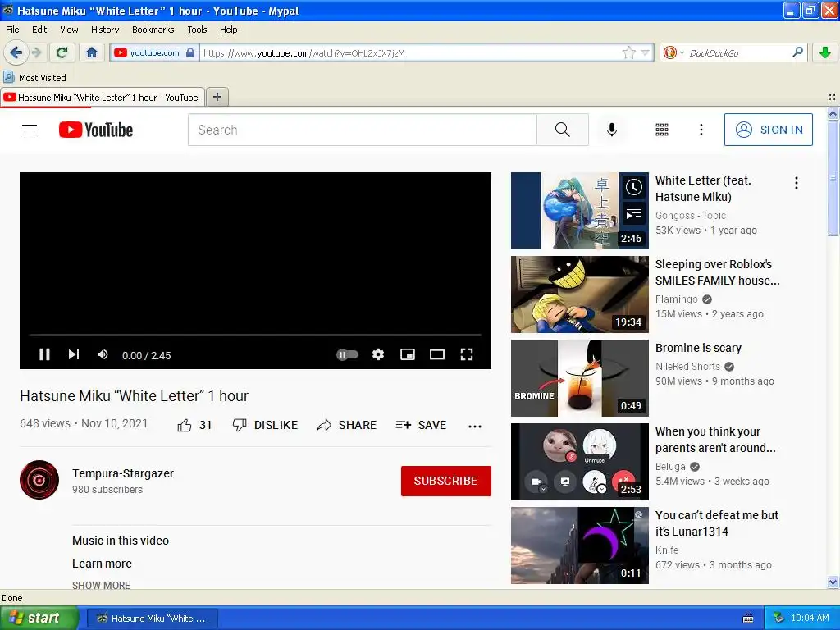This screenshot has width=840, height=630.
Task: Open the three-dot menu for White Letter video
Action: (x=796, y=183)
